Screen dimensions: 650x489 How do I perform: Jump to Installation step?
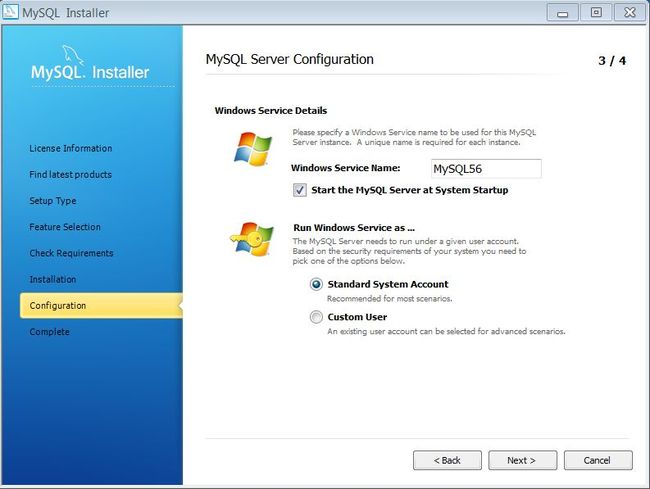tap(53, 279)
